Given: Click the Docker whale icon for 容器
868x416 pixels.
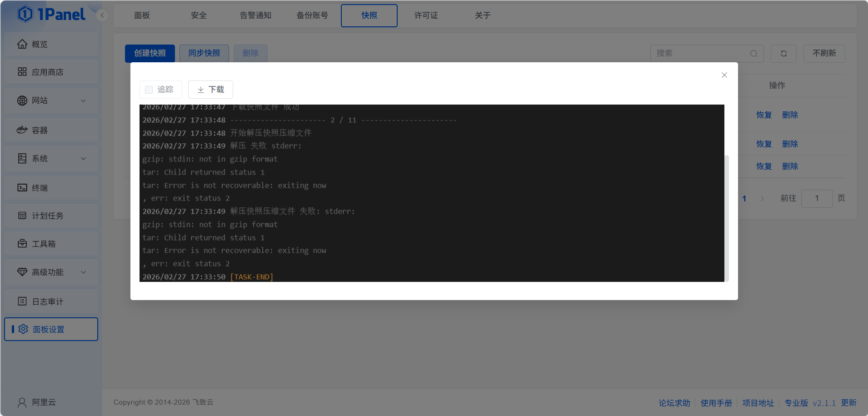Looking at the screenshot, I should [x=22, y=130].
